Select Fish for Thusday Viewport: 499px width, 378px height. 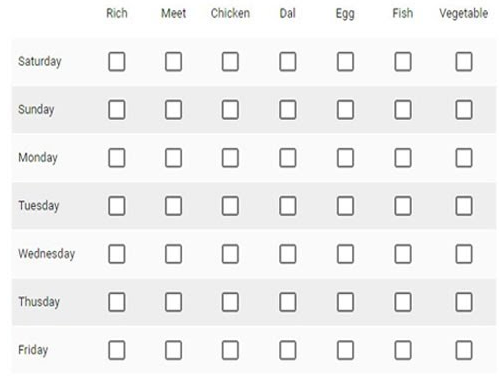(x=403, y=302)
